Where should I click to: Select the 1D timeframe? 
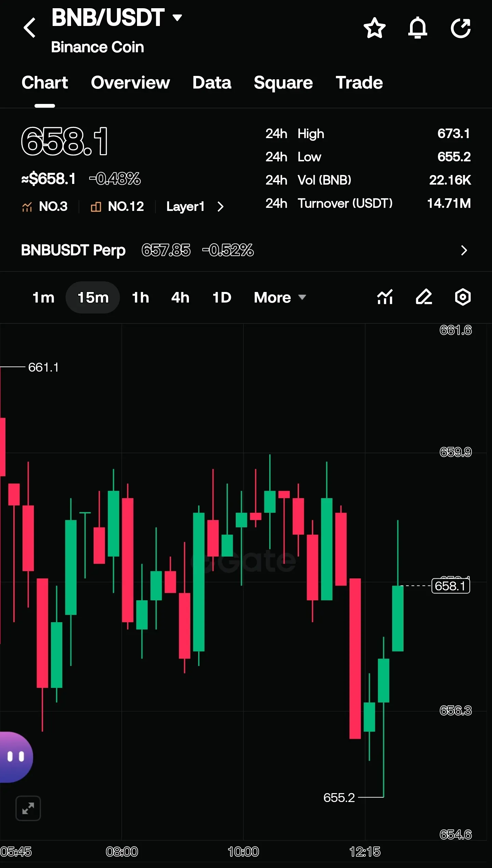click(x=222, y=297)
